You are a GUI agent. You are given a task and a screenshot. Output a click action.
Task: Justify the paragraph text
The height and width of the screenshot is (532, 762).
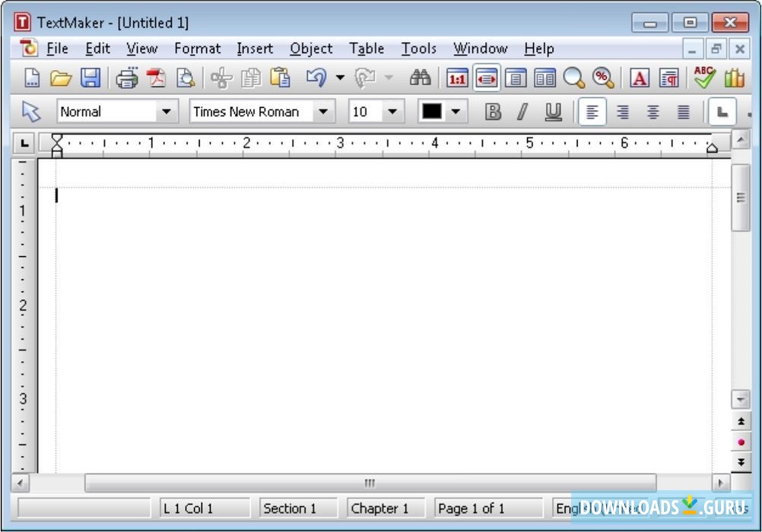click(683, 112)
